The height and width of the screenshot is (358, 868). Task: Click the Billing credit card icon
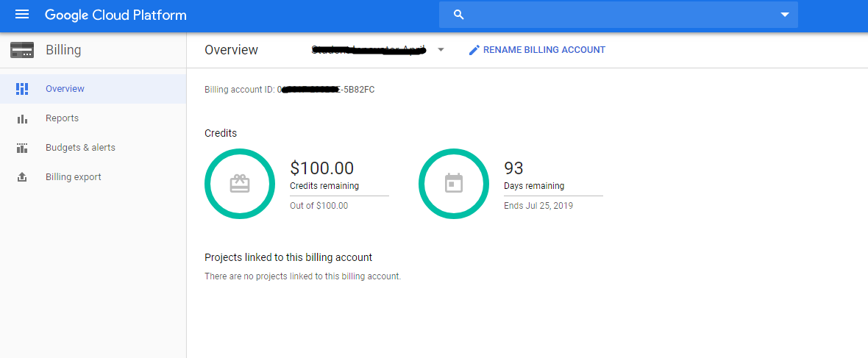[x=22, y=50]
